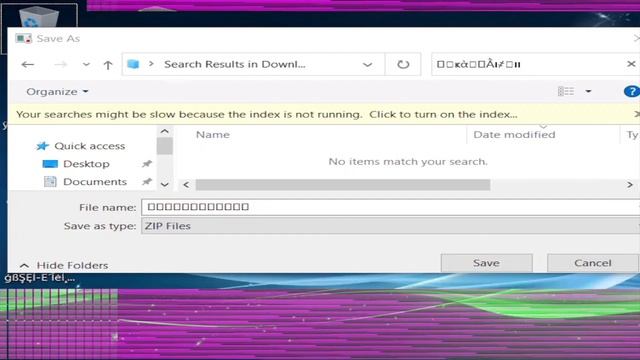Click horizontal scrollbar right arrow
The height and width of the screenshot is (360, 640).
point(630,185)
